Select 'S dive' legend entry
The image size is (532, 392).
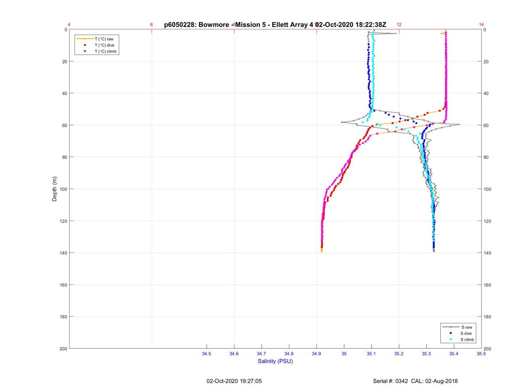(466, 333)
